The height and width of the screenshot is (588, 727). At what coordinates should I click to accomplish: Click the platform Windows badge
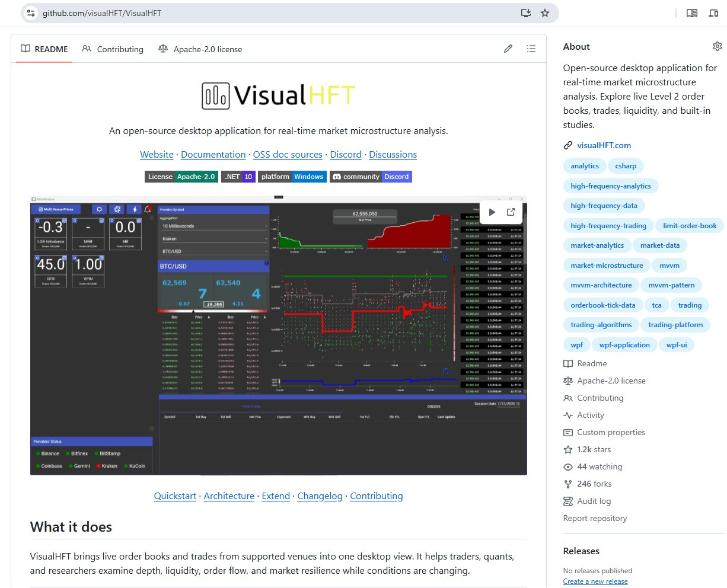[x=292, y=177]
